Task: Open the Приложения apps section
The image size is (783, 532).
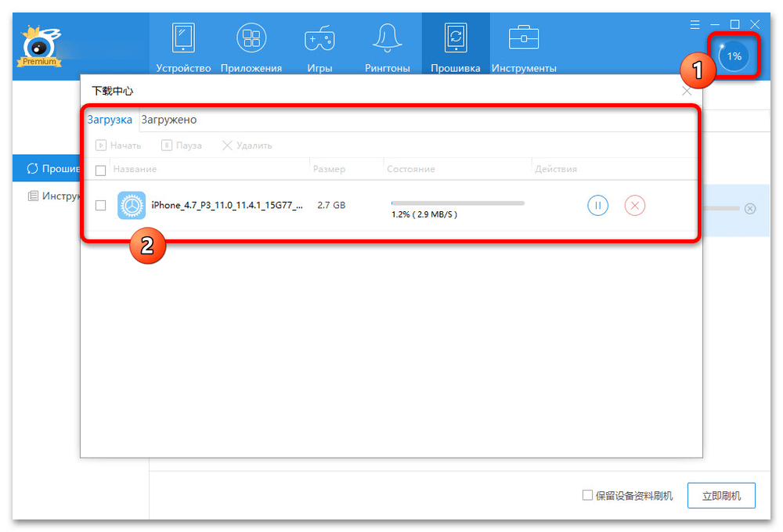Action: tap(251, 46)
